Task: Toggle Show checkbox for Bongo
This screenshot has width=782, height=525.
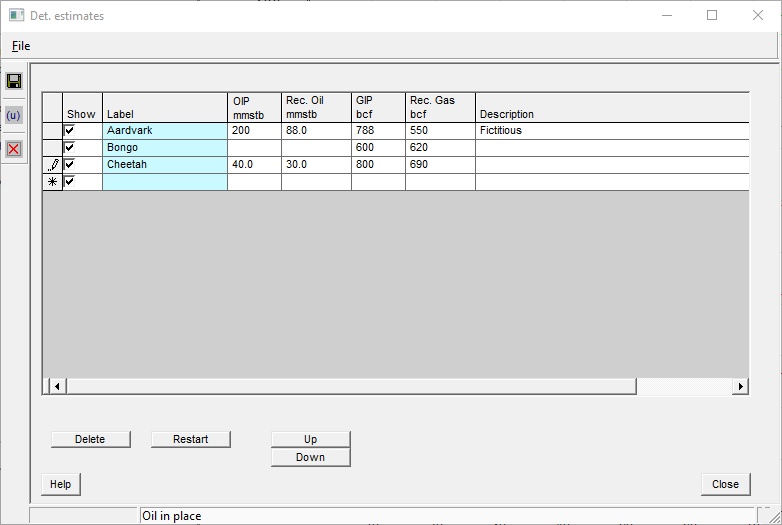Action: (70, 148)
